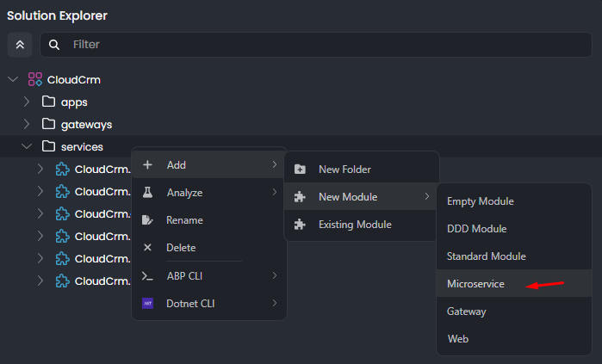
Task: Pick Empty Module from the list
Action: click(x=480, y=201)
